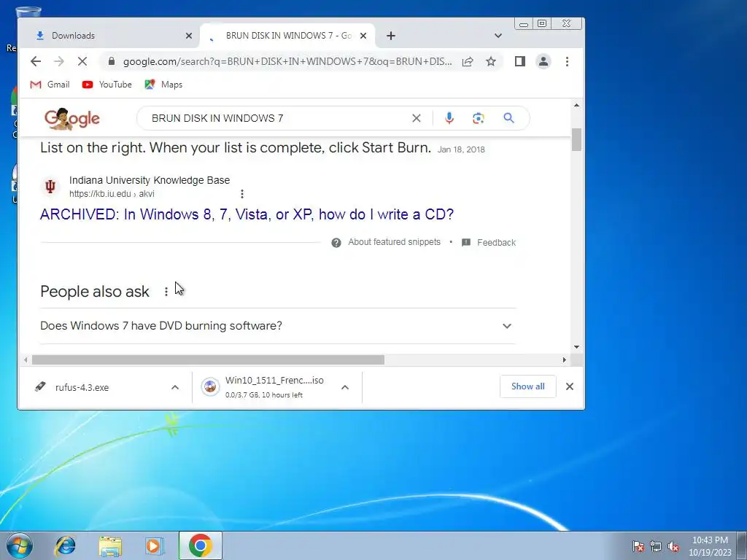747x560 pixels.
Task: Click the scroll left arrow
Action: (26, 360)
